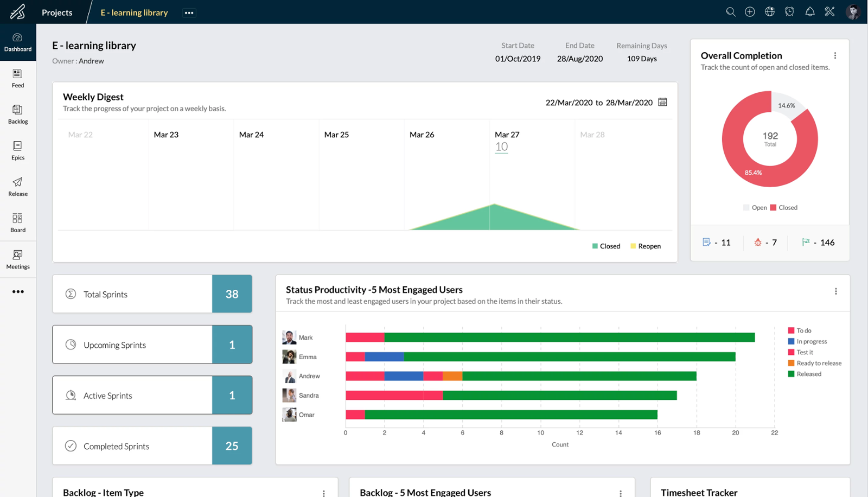Open the Weekly Digest date range calendar picker
The height and width of the screenshot is (497, 868).
(662, 102)
